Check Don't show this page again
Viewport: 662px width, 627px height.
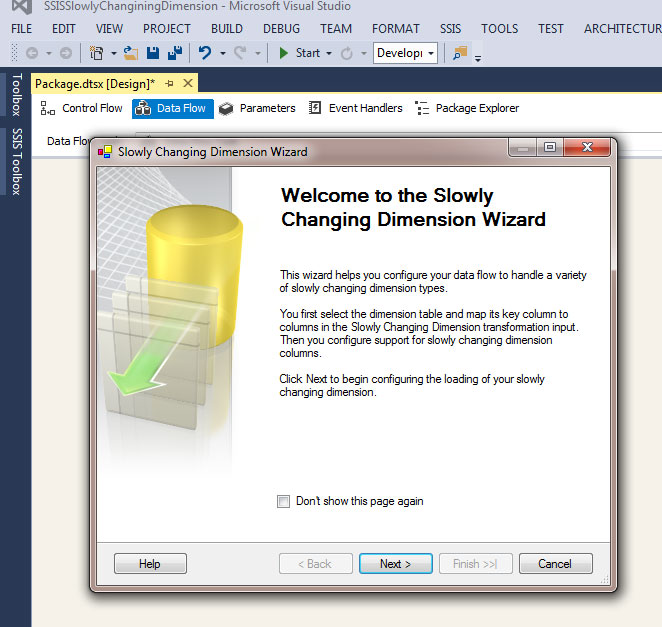click(x=283, y=501)
